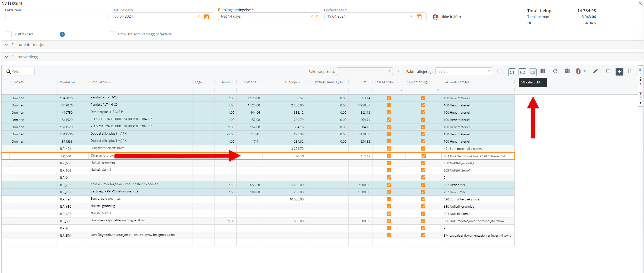Image resolution: width=644 pixels, height=273 pixels.
Task: Open Forfallsdato calendar picker
Action: (x=419, y=17)
